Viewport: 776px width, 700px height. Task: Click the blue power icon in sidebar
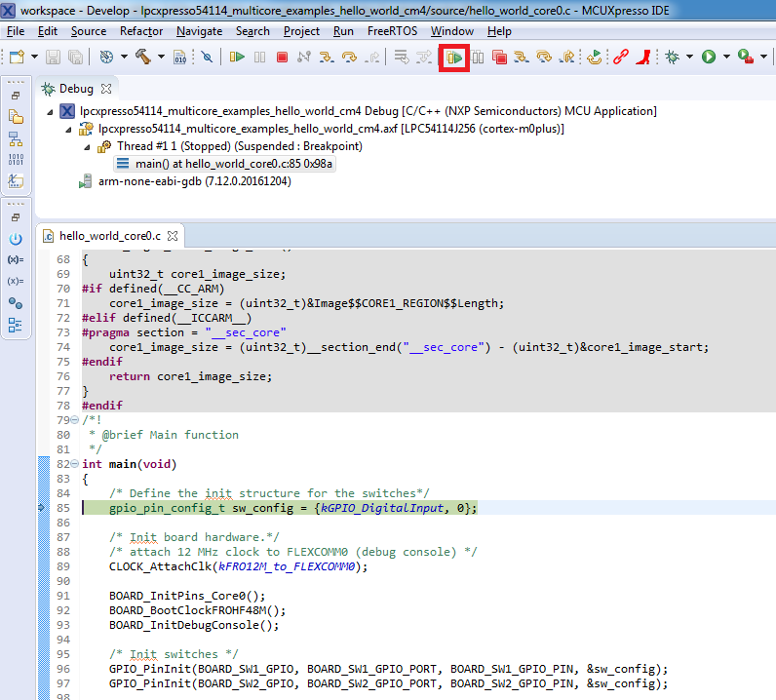15,239
